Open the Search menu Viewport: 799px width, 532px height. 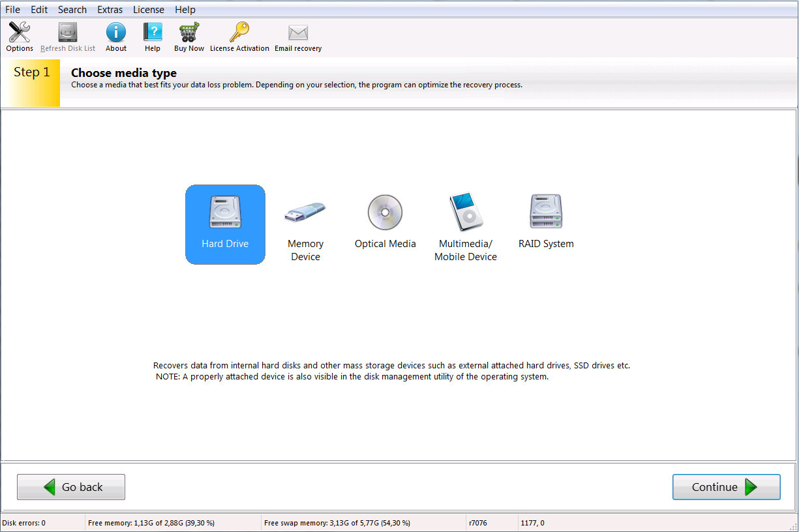(72, 9)
